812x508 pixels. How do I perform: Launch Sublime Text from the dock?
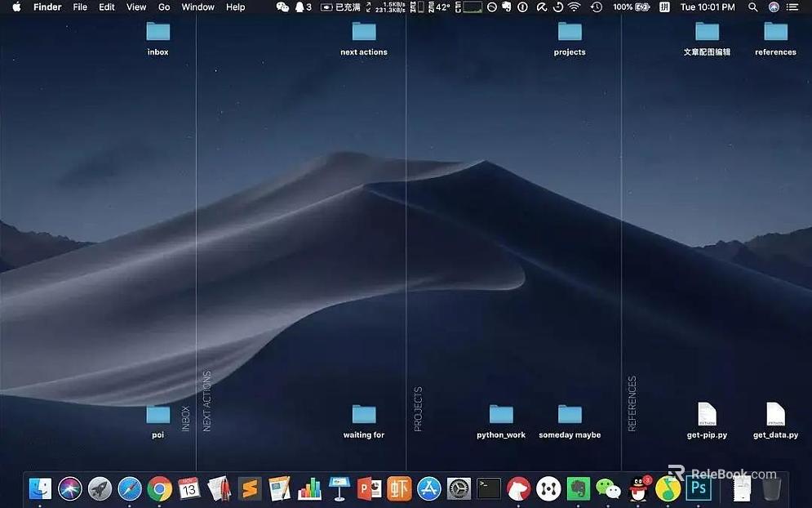(x=250, y=488)
